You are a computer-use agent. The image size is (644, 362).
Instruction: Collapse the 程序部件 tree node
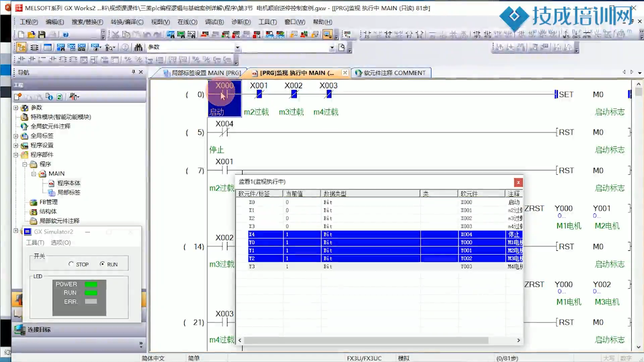pos(16,155)
